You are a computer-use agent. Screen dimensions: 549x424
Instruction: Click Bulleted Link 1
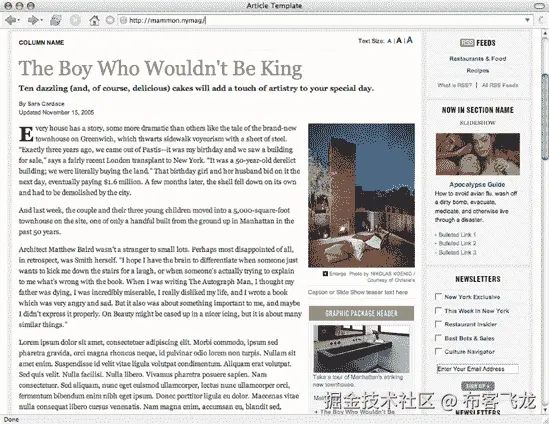coord(457,235)
